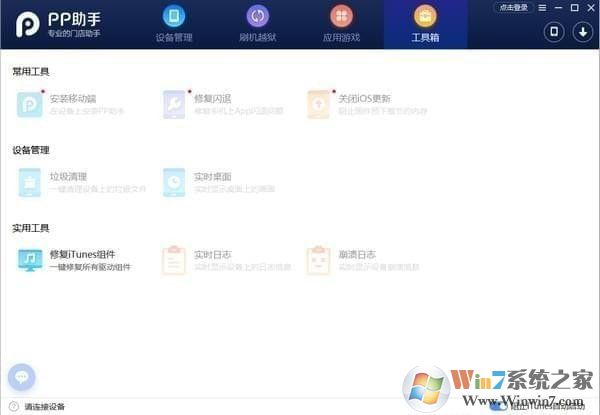Click the 设备管理 section heading in the list
This screenshot has height=415, width=600.
pos(31,150)
